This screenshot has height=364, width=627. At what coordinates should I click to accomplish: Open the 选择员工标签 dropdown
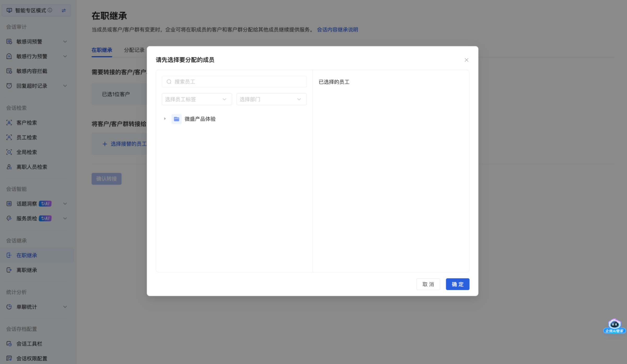[197, 99]
